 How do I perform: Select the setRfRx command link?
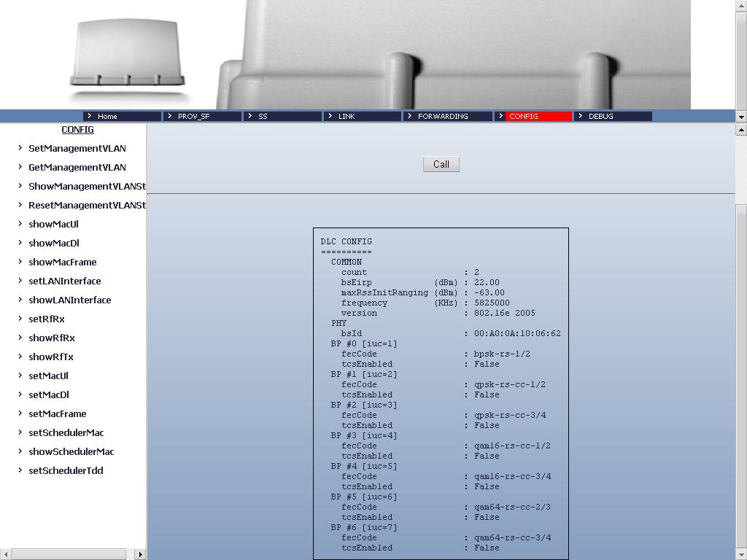click(x=47, y=319)
